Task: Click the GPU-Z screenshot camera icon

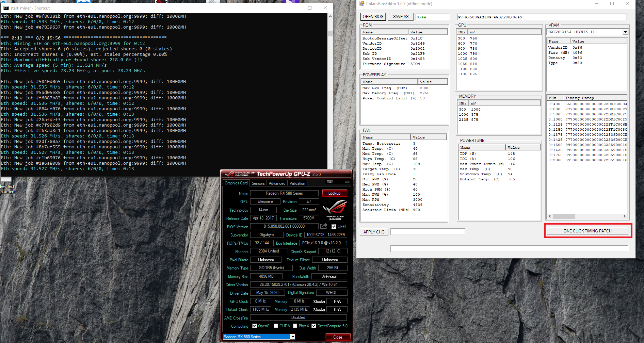Action: 329,181
